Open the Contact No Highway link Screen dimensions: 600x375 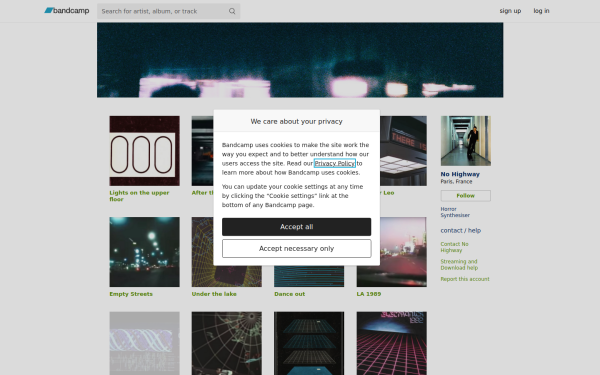pos(454,247)
